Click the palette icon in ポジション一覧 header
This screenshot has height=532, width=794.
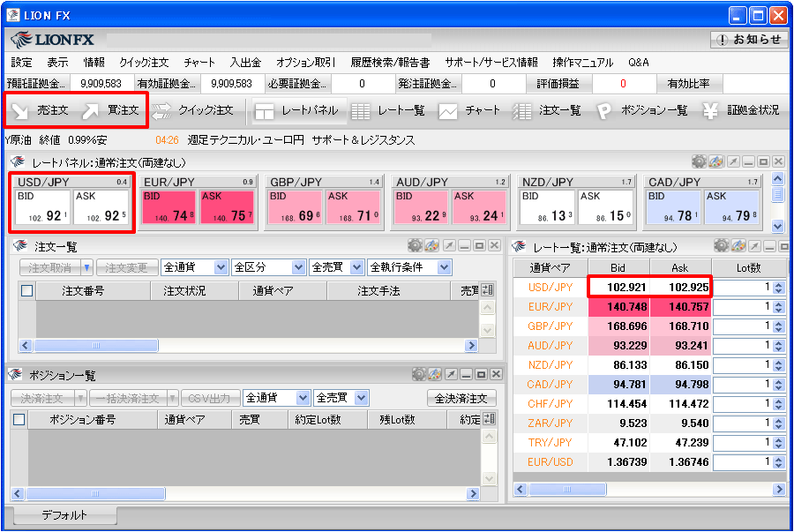(434, 374)
